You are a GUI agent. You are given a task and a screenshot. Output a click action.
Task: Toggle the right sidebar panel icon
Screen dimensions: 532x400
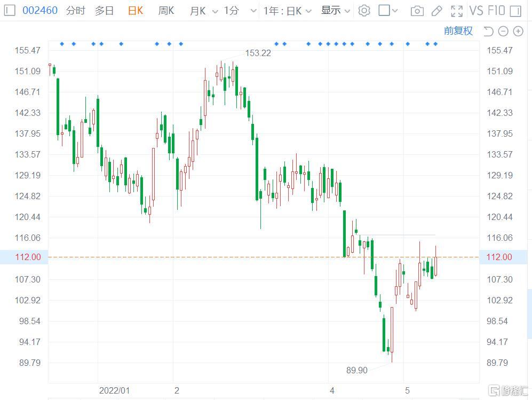(515, 11)
